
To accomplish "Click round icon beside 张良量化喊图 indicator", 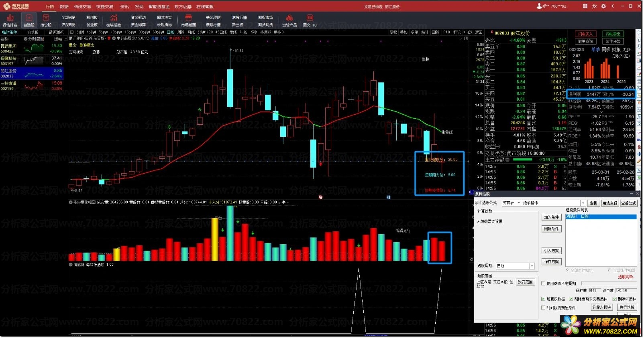I will point(71,202).
